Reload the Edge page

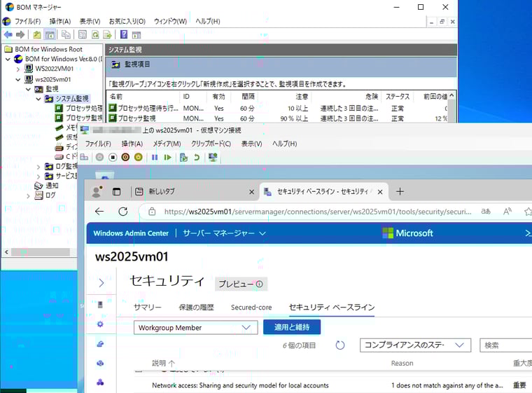tap(122, 212)
